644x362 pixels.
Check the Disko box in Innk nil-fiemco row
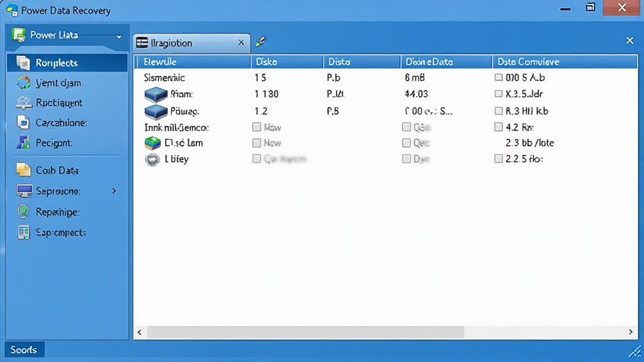coord(257,127)
